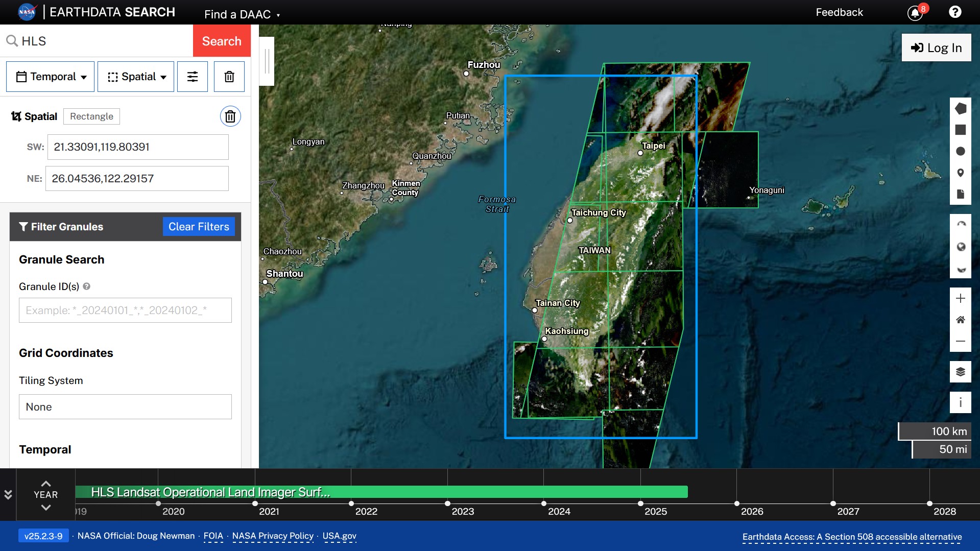Open the NASA Privacy Policy link
This screenshot has width=980, height=551.
coord(273,536)
